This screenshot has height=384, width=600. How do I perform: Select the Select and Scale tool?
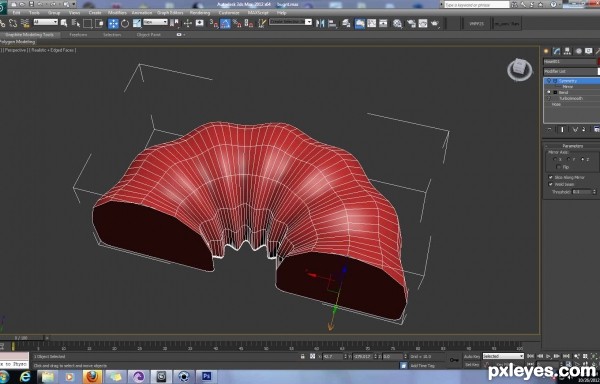(x=137, y=23)
